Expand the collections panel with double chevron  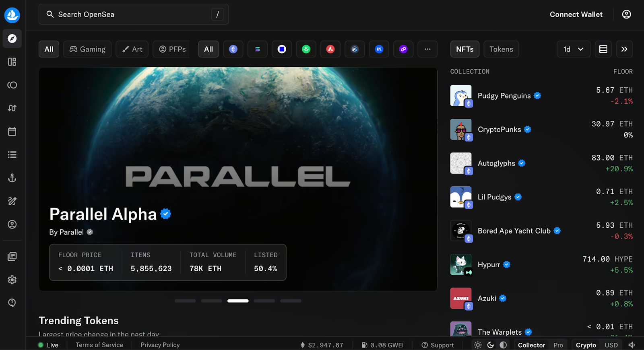(624, 49)
